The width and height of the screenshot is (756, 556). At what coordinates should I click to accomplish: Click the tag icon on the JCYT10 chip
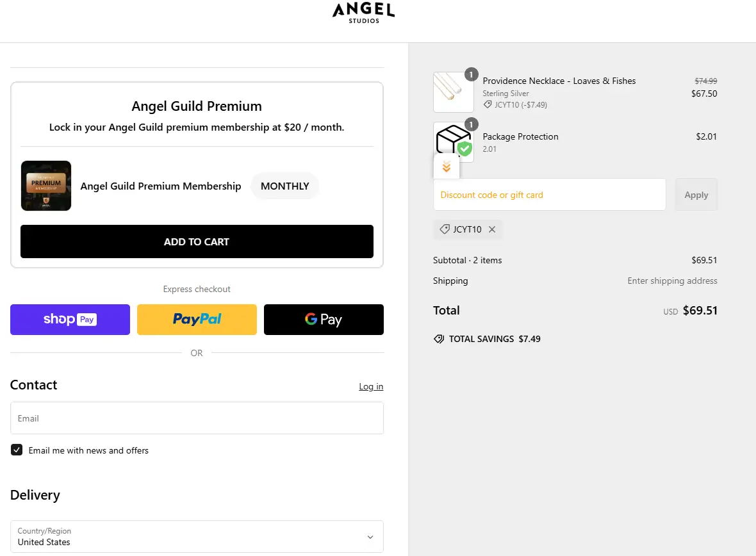point(445,229)
